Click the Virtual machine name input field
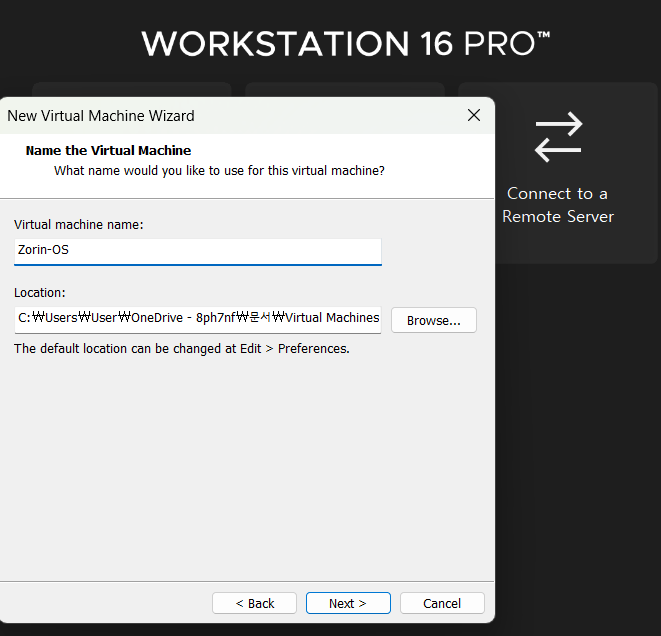 (198, 252)
